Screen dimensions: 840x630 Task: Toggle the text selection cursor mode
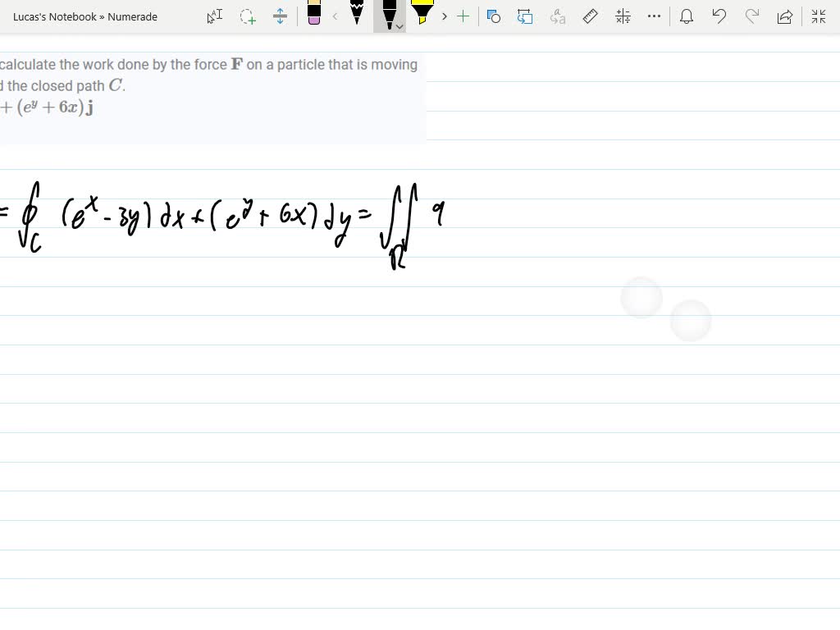(x=214, y=16)
